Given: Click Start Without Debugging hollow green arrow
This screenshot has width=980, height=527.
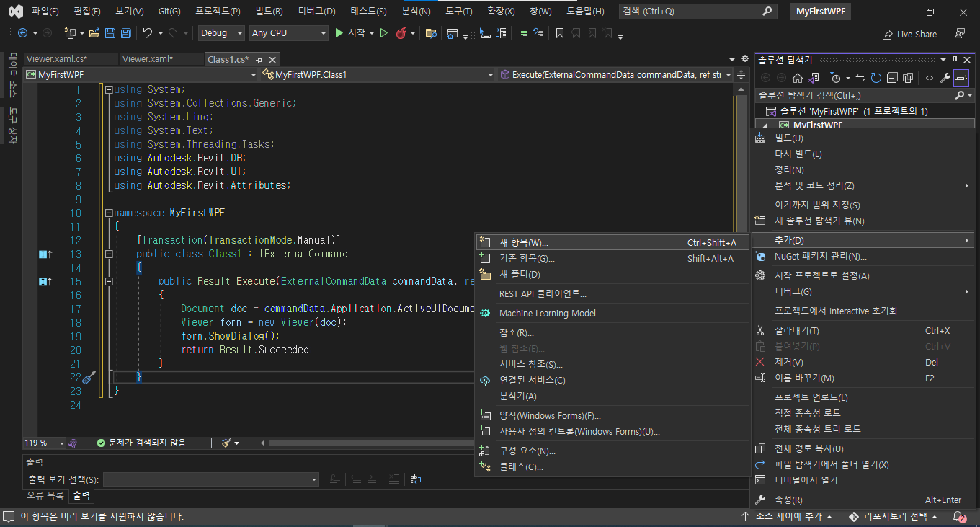Looking at the screenshot, I should click(x=383, y=33).
